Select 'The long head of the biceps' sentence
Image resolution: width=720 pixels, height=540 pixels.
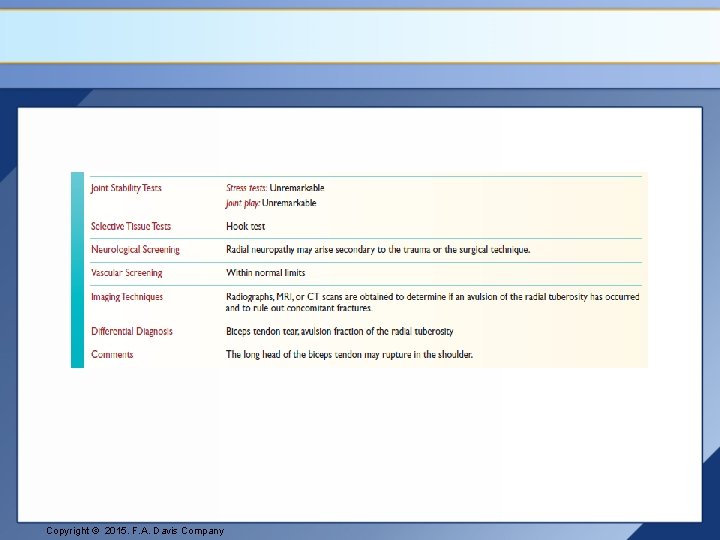tap(349, 354)
